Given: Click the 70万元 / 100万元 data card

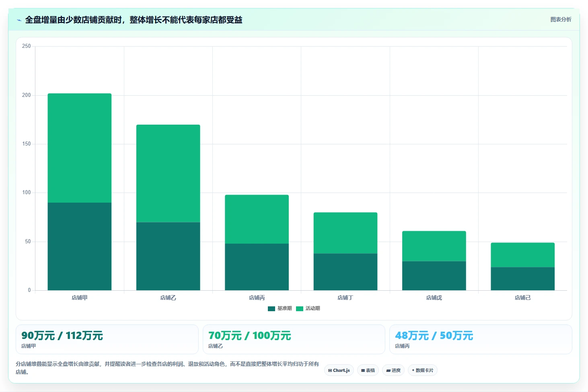Looking at the screenshot, I should pyautogui.click(x=294, y=339).
